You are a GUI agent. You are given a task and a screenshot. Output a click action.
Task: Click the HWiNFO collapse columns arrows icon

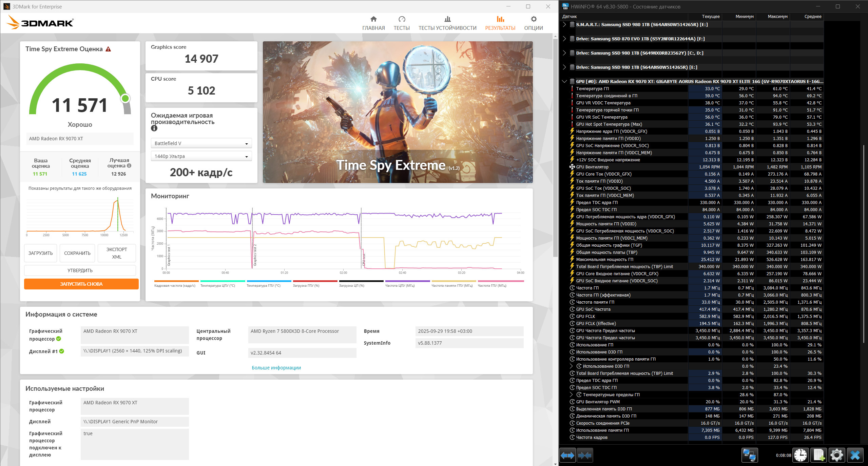585,455
